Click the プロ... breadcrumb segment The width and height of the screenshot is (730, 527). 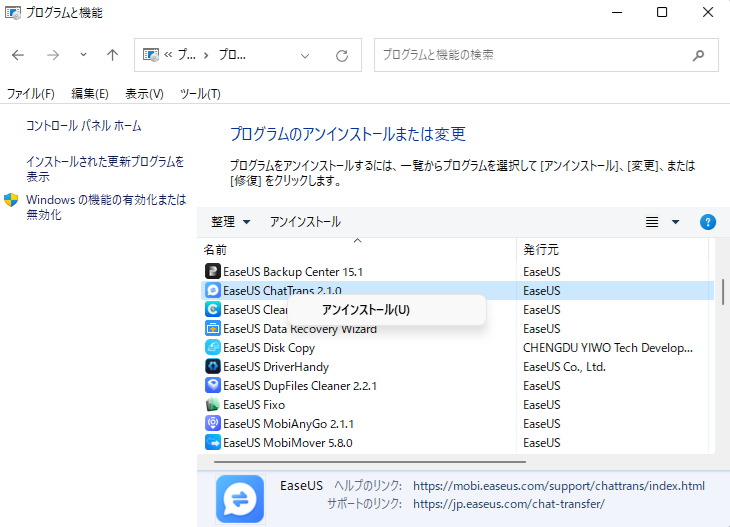(232, 55)
